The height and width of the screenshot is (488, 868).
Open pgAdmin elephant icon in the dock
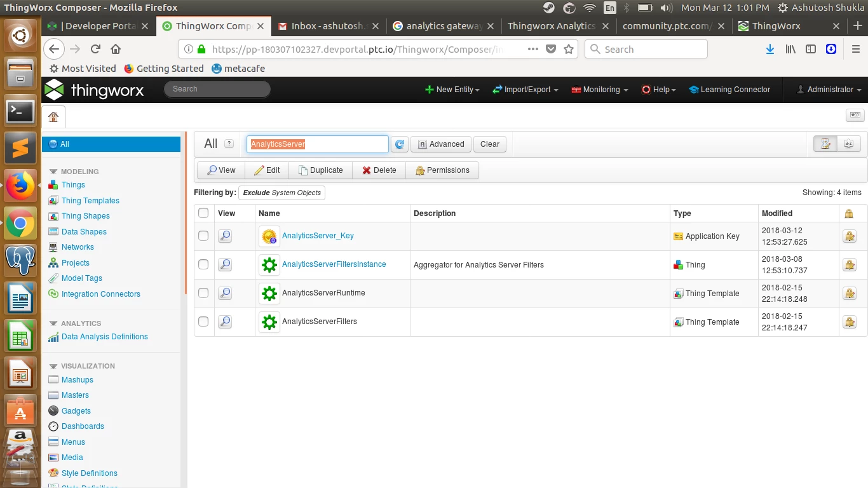20,261
